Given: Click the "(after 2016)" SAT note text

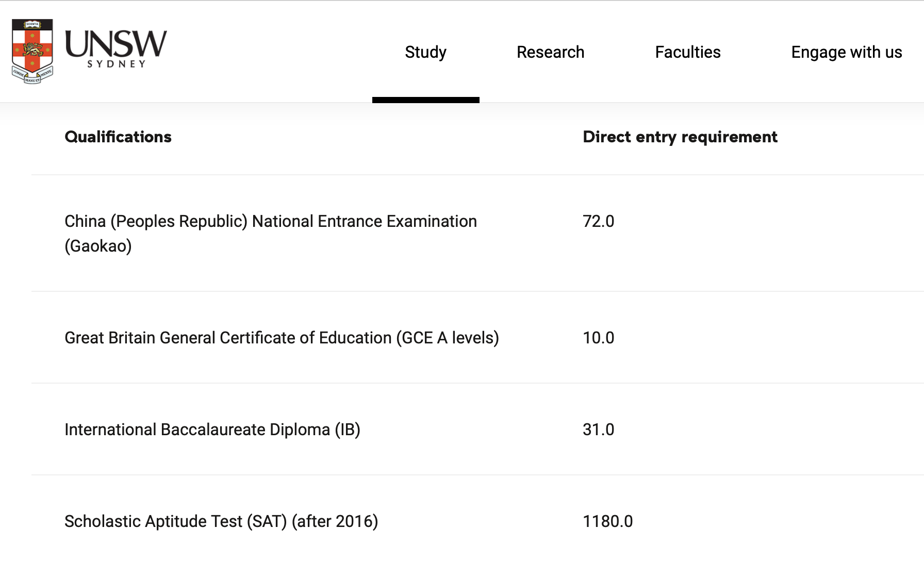Looking at the screenshot, I should pos(335,521).
